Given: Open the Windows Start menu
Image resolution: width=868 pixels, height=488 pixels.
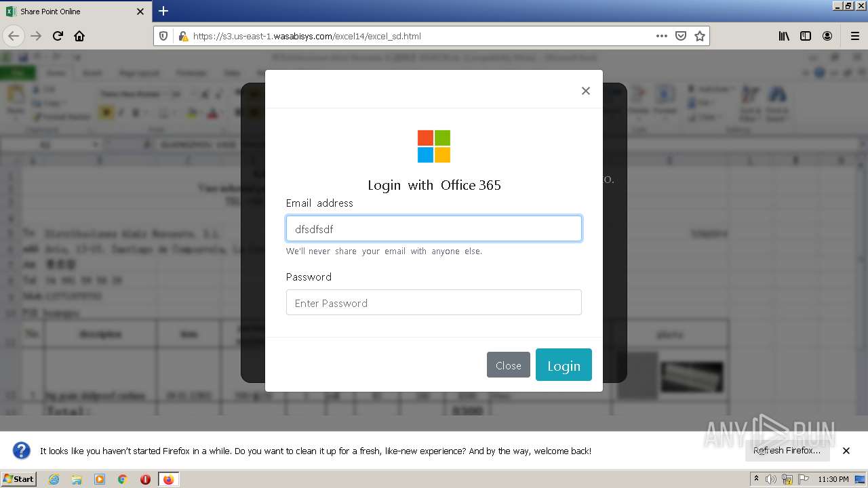Looking at the screenshot, I should (19, 479).
